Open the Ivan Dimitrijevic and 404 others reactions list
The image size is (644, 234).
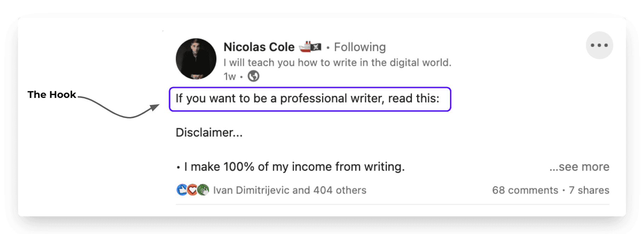(x=290, y=190)
